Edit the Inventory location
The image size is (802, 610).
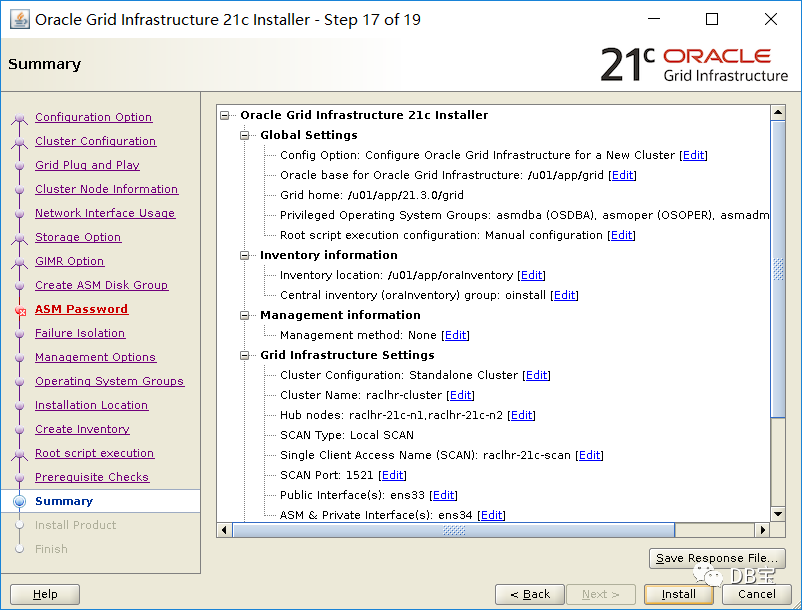tap(531, 276)
